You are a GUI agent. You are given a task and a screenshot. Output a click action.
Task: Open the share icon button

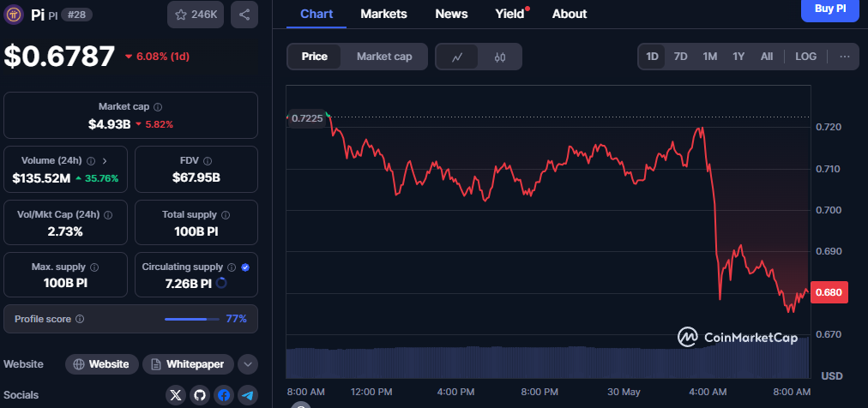pyautogui.click(x=244, y=15)
